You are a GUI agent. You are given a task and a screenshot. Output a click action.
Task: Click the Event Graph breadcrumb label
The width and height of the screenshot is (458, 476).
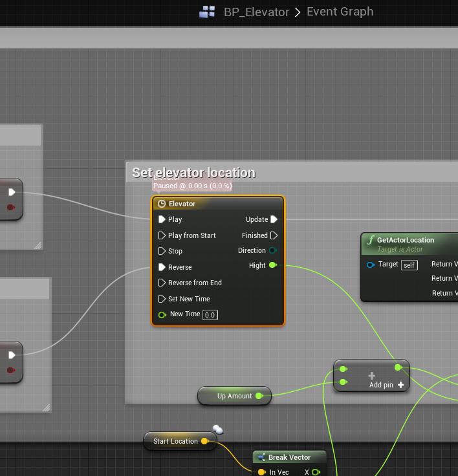coord(340,12)
